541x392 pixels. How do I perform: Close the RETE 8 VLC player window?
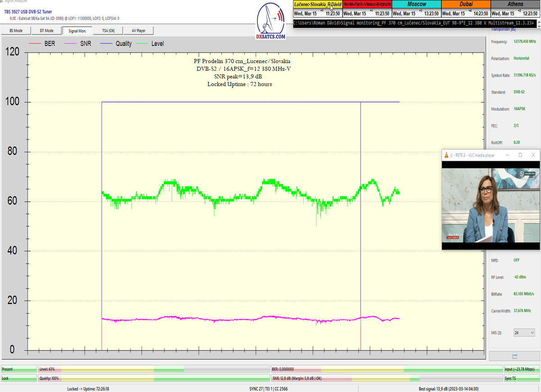pos(533,155)
